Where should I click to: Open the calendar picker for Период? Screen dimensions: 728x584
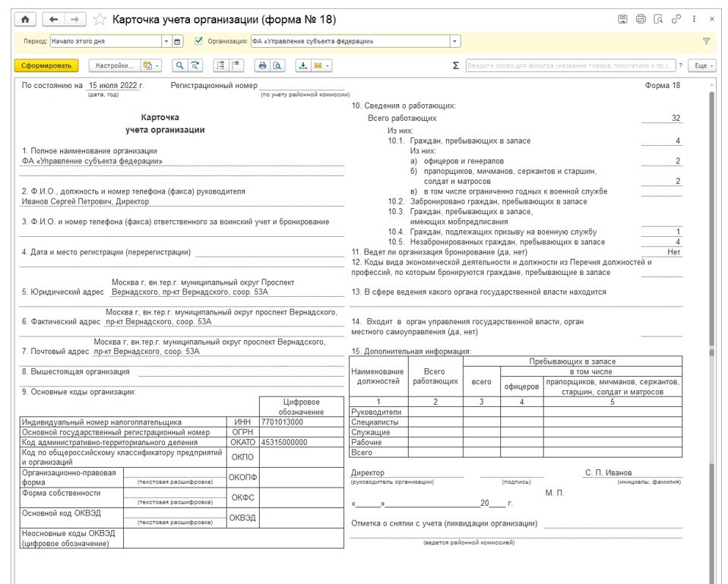tap(177, 42)
